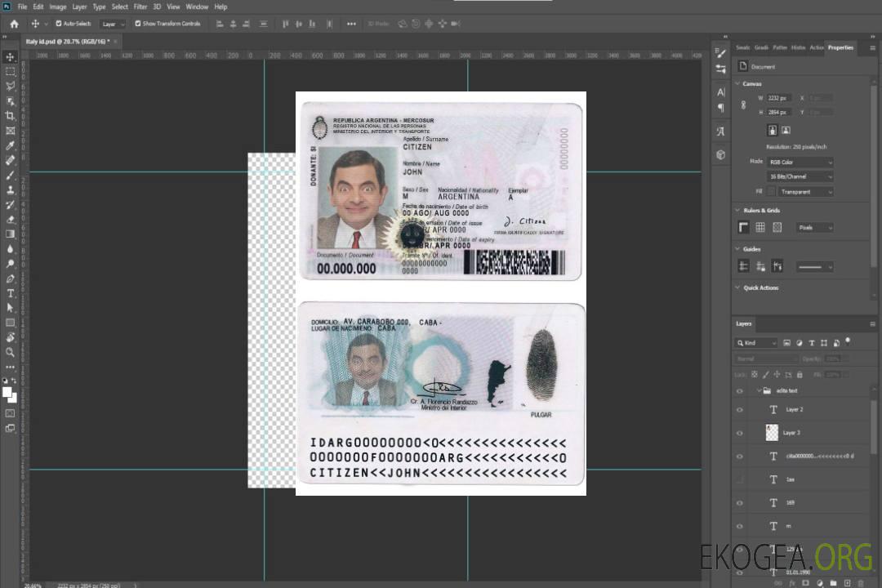Select the Healing Brush tool
This screenshot has width=882, height=588.
point(10,160)
